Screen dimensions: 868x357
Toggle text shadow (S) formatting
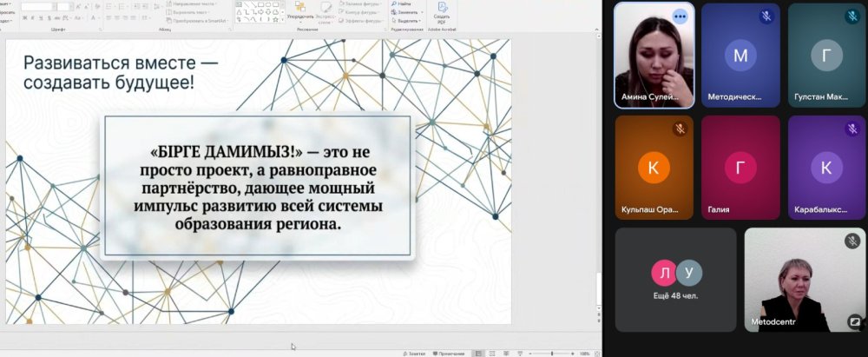click(49, 17)
